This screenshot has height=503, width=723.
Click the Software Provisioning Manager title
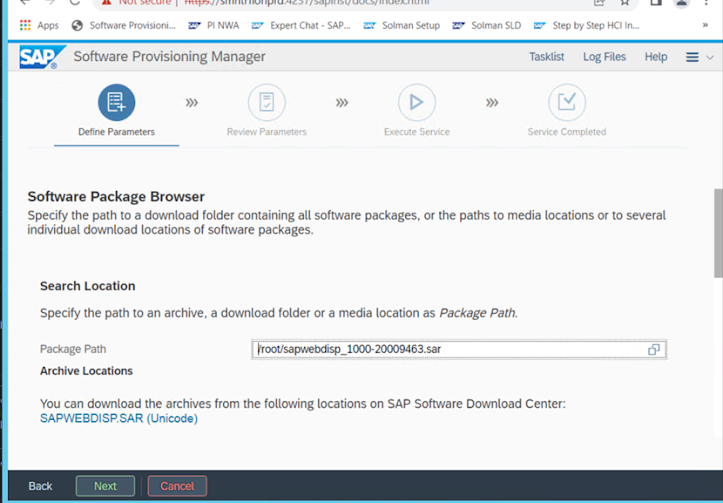click(169, 57)
